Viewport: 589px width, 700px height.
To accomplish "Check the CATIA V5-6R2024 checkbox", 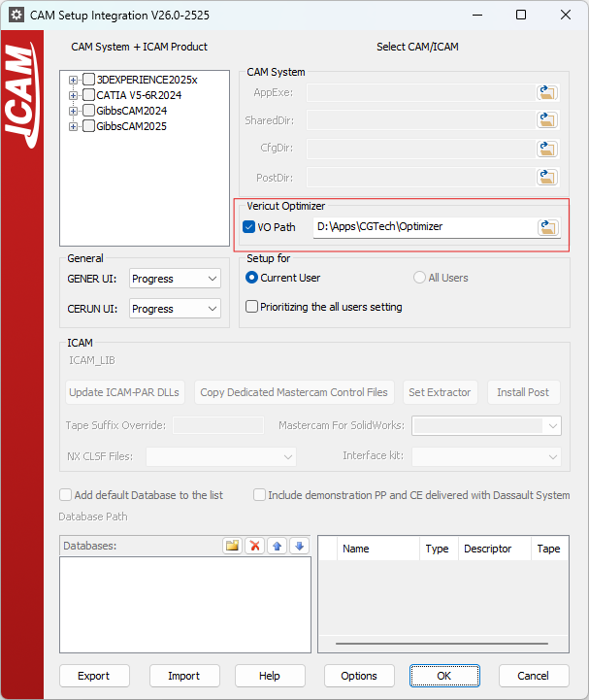I will tap(89, 95).
